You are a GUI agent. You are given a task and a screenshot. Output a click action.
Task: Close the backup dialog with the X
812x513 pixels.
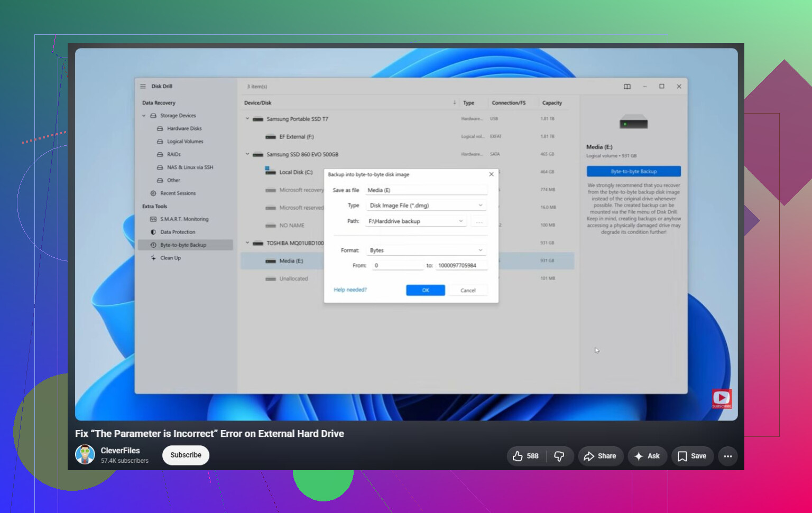491,174
